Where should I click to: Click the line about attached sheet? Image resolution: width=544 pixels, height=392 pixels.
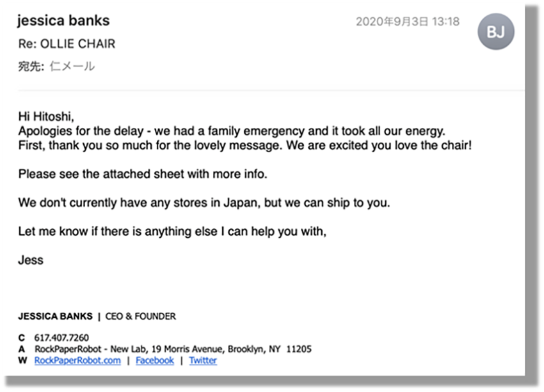click(143, 174)
